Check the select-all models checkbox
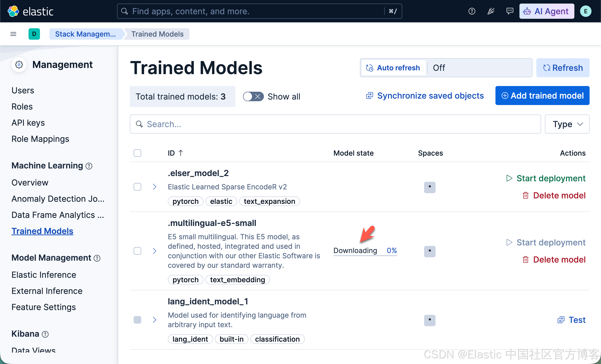The height and width of the screenshot is (364, 601). (137, 153)
